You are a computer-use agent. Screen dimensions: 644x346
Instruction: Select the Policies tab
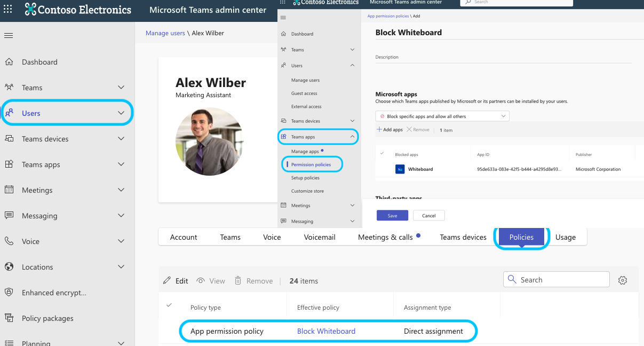[522, 237]
